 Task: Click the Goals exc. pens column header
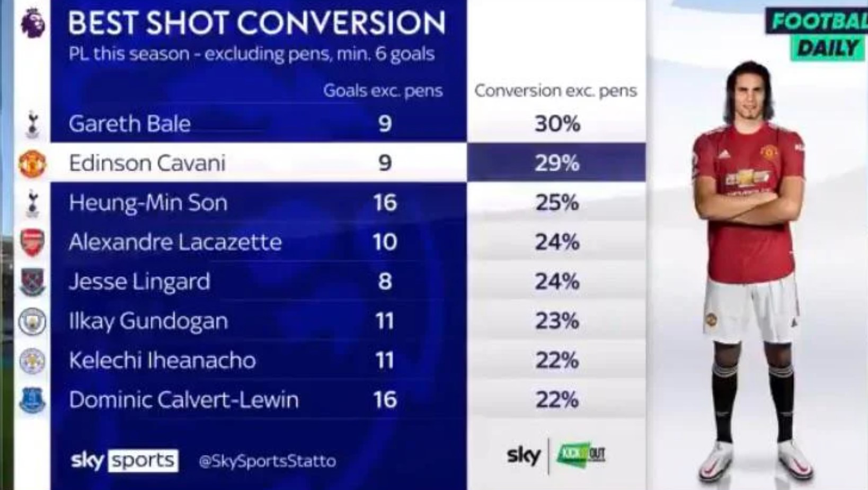point(383,91)
